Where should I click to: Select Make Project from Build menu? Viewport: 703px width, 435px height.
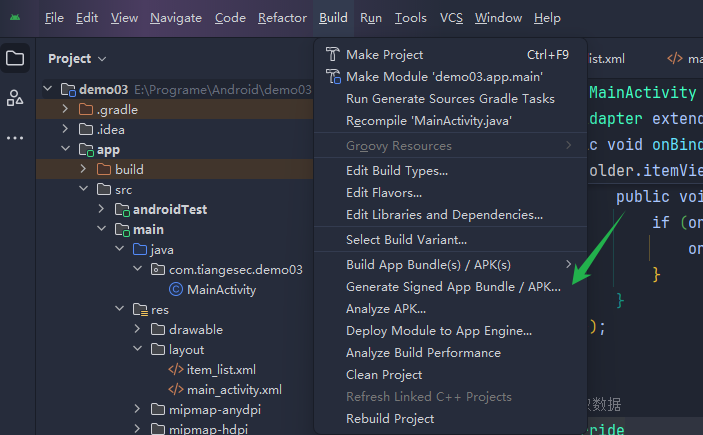tap(451, 54)
